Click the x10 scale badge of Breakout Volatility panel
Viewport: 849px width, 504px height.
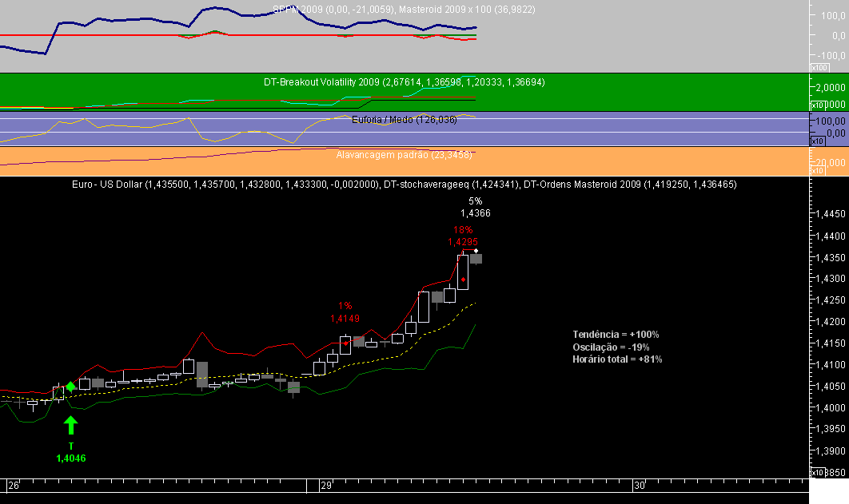817,105
